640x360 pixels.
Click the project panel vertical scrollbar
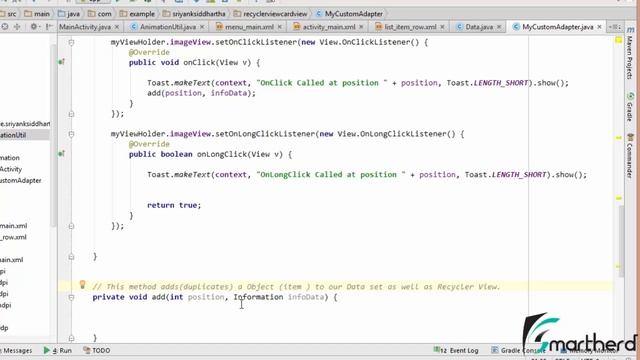(53, 135)
